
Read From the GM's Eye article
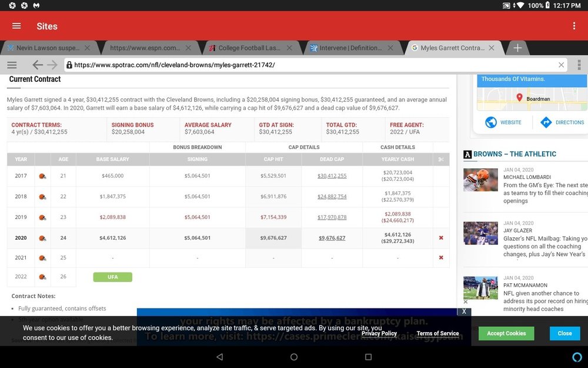coord(545,193)
